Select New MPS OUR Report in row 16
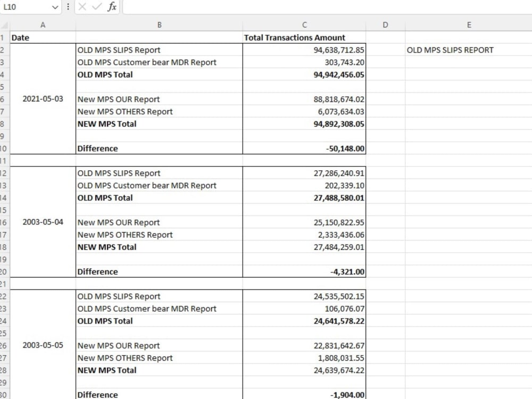Viewport: 532px width, 399px height. pyautogui.click(x=159, y=222)
